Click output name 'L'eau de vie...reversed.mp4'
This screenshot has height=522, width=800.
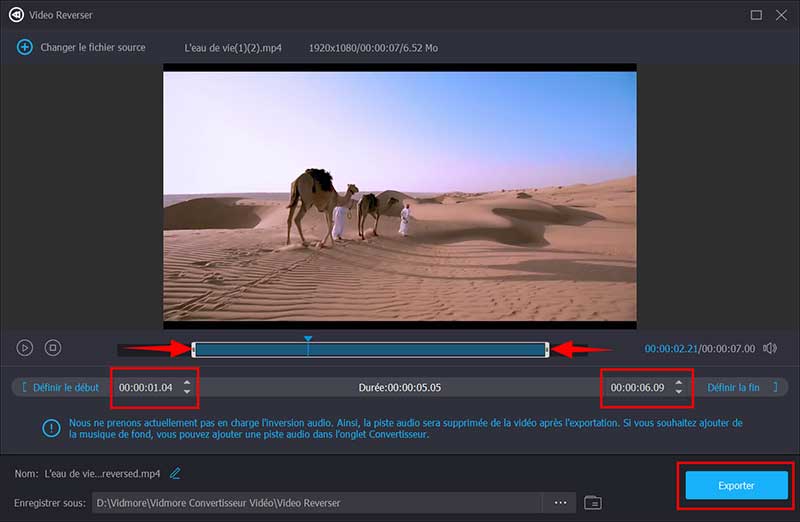[x=102, y=474]
